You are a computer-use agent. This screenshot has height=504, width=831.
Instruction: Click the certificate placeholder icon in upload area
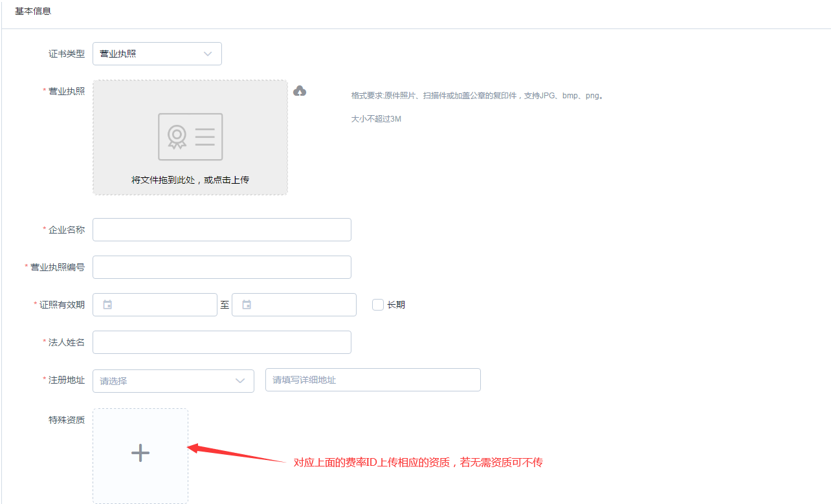(x=190, y=137)
